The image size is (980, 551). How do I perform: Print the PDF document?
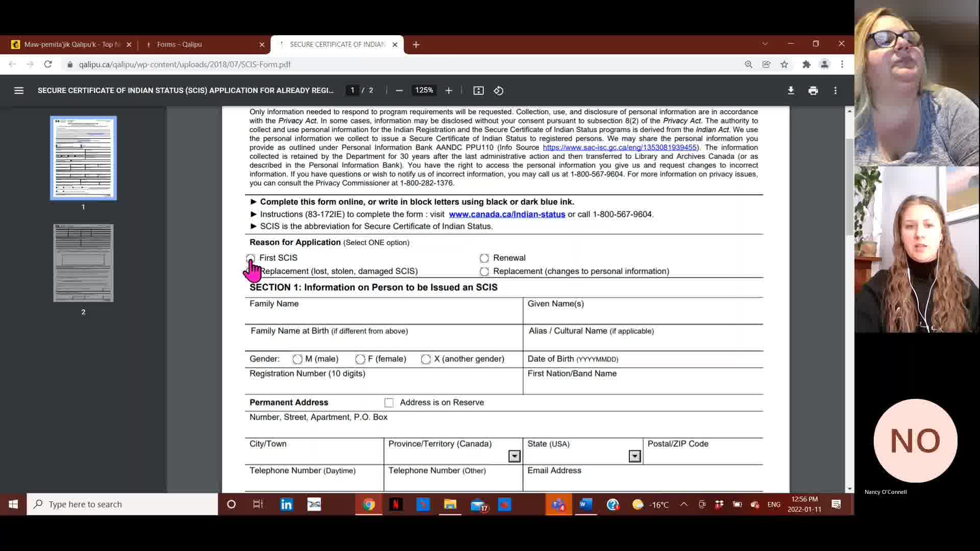click(x=813, y=90)
